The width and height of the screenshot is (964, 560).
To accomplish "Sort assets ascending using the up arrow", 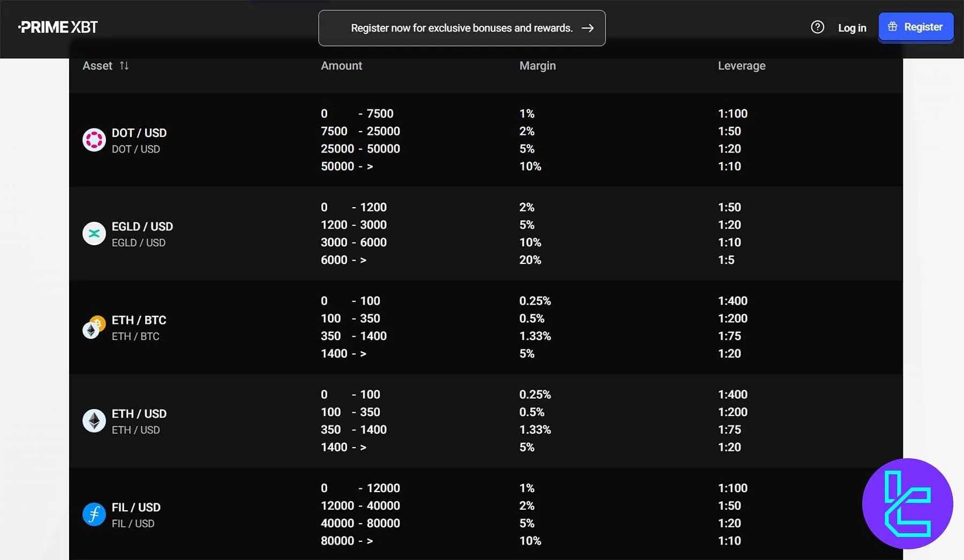I will 122,65.
